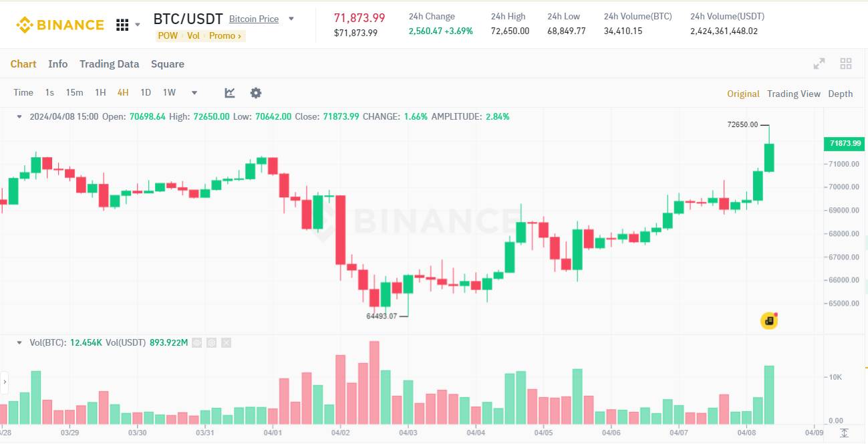868x444 pixels.
Task: Switch to the 1D candle interval
Action: tap(146, 93)
